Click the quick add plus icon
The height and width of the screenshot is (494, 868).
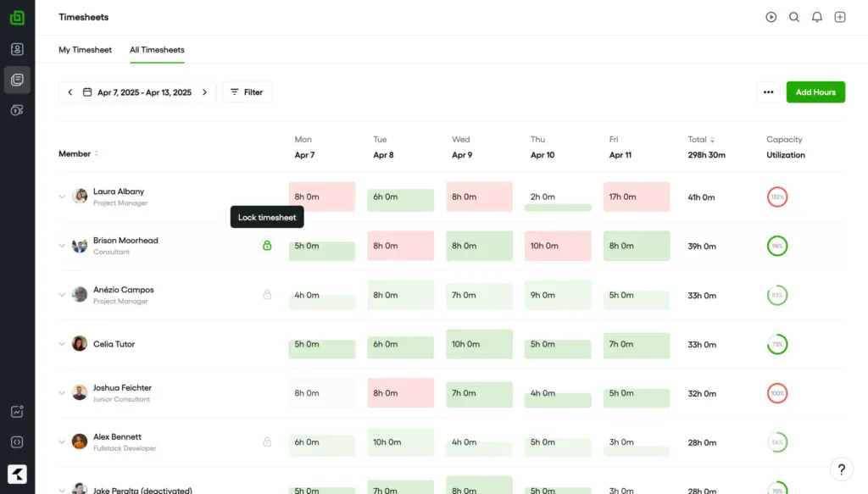coord(840,17)
